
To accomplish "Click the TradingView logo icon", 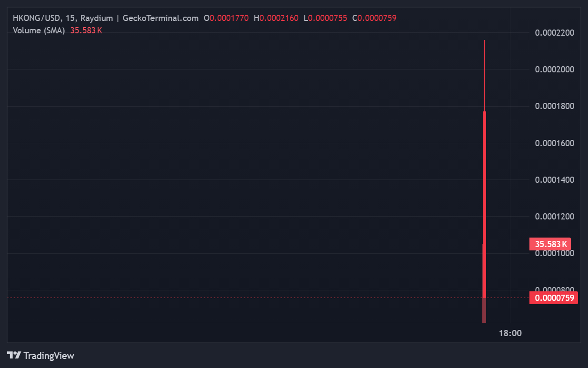I will point(14,355).
